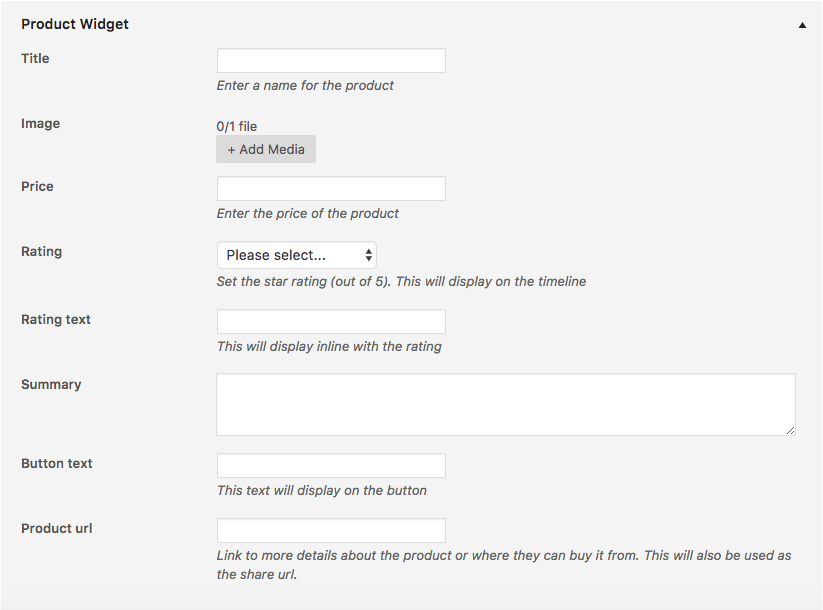
Task: Click the Image field label
Action: (x=40, y=123)
